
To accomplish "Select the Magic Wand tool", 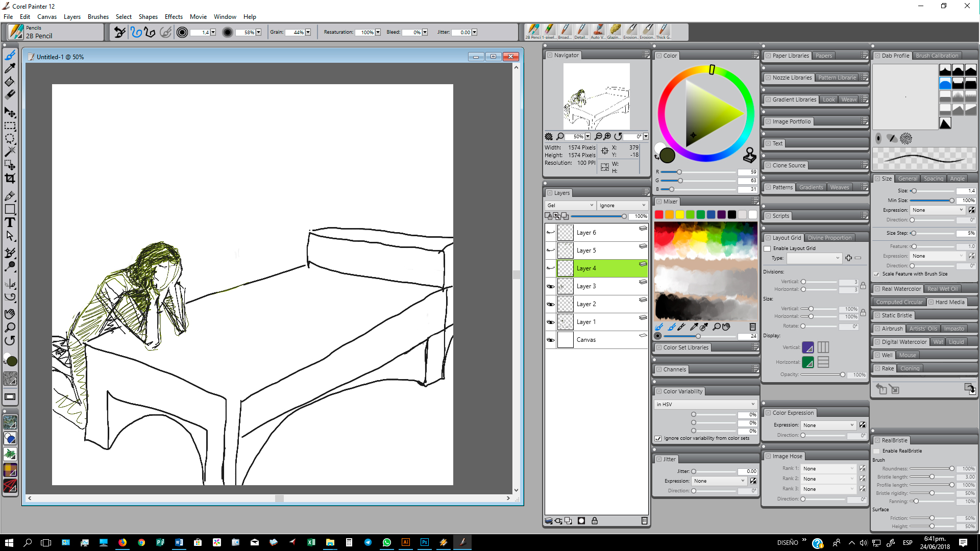I will [10, 152].
